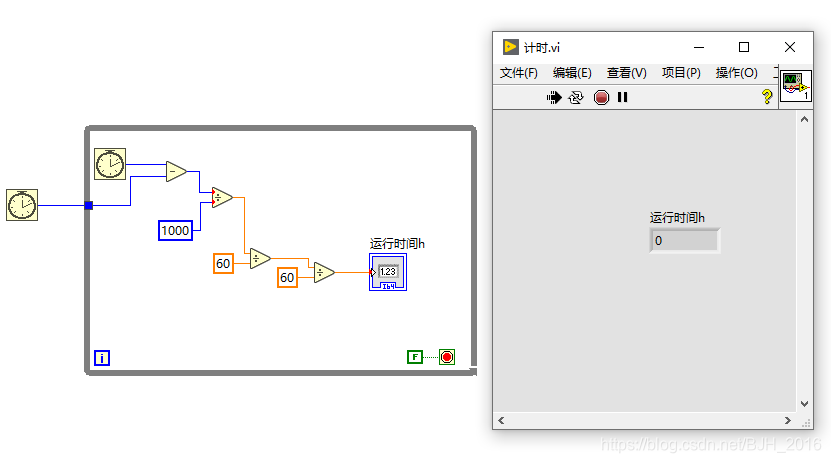Open the 查看(V) menu
The image size is (831, 463).
point(626,73)
